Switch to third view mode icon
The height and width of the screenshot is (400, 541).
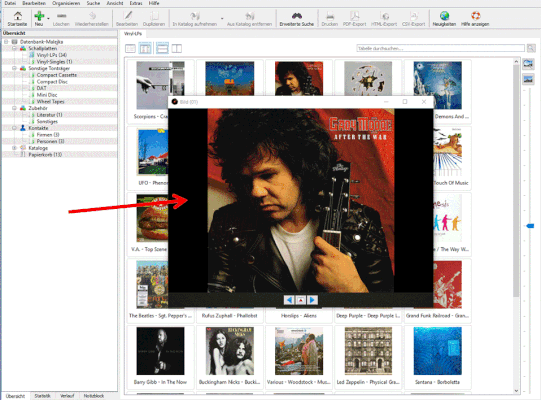point(162,49)
